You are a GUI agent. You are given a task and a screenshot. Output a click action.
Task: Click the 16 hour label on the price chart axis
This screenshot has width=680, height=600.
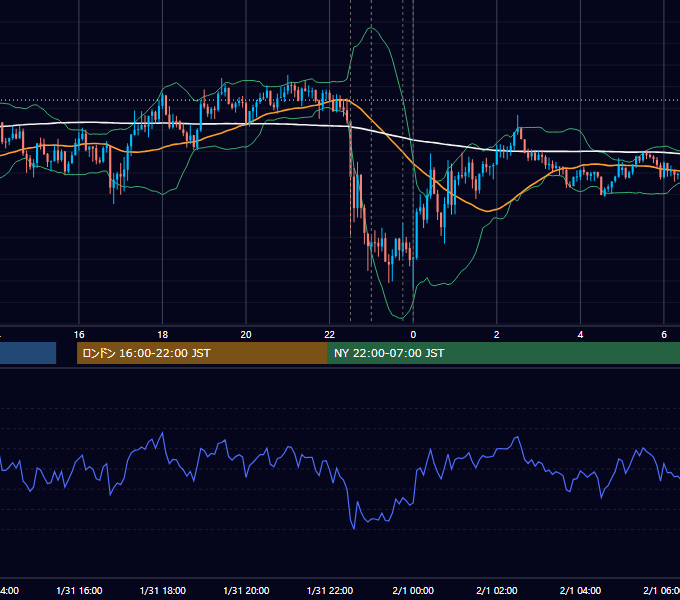click(79, 335)
